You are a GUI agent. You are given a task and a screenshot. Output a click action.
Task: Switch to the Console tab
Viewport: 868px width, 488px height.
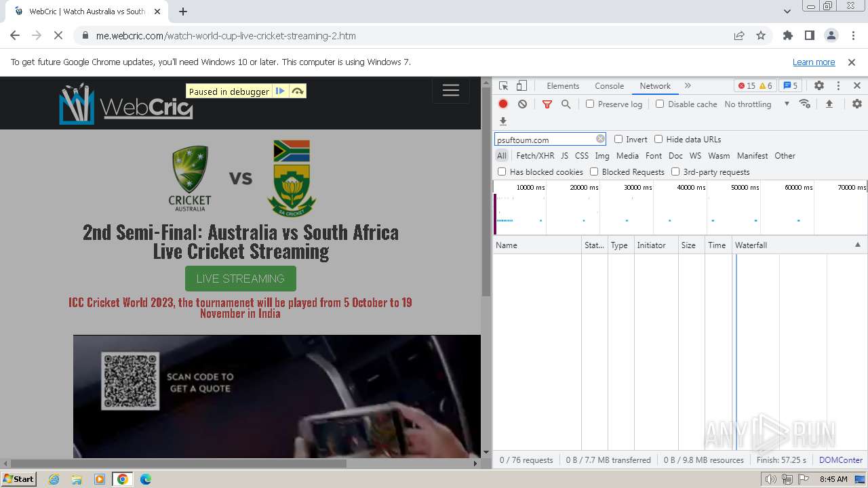pyautogui.click(x=609, y=86)
